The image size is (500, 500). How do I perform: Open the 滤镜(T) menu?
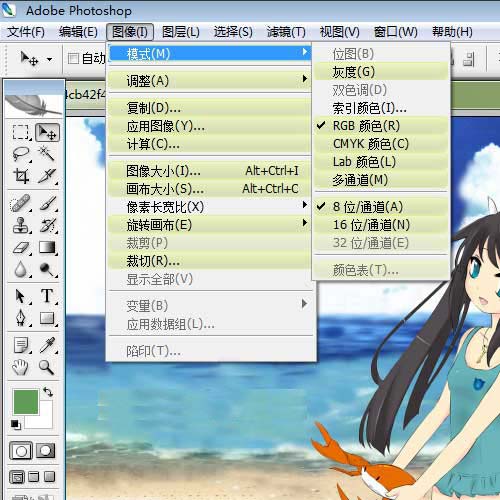286,32
